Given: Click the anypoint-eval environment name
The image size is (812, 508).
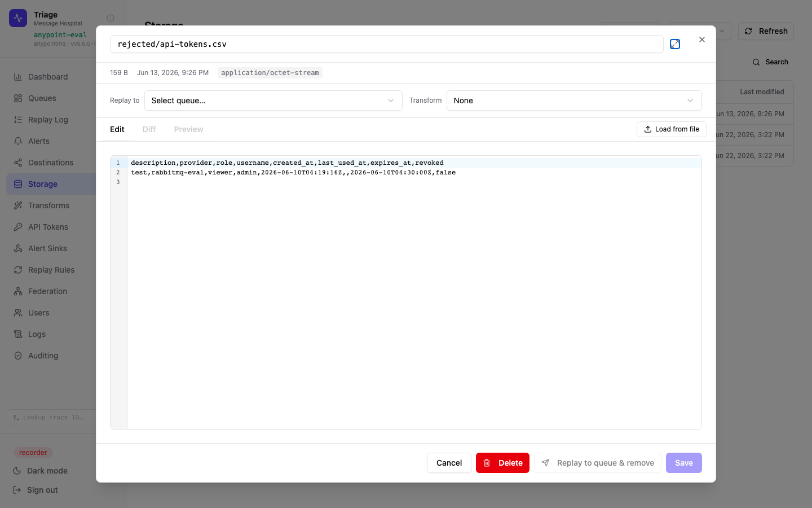Looking at the screenshot, I should tap(60, 35).
